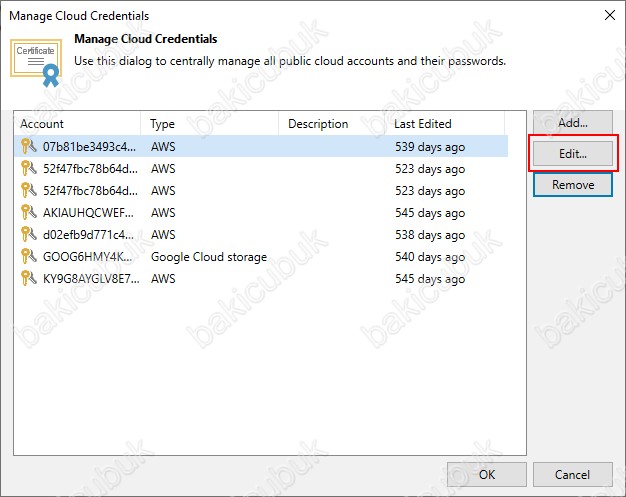Close the Manage Cloud Credentials window
The image size is (626, 497).
610,15
